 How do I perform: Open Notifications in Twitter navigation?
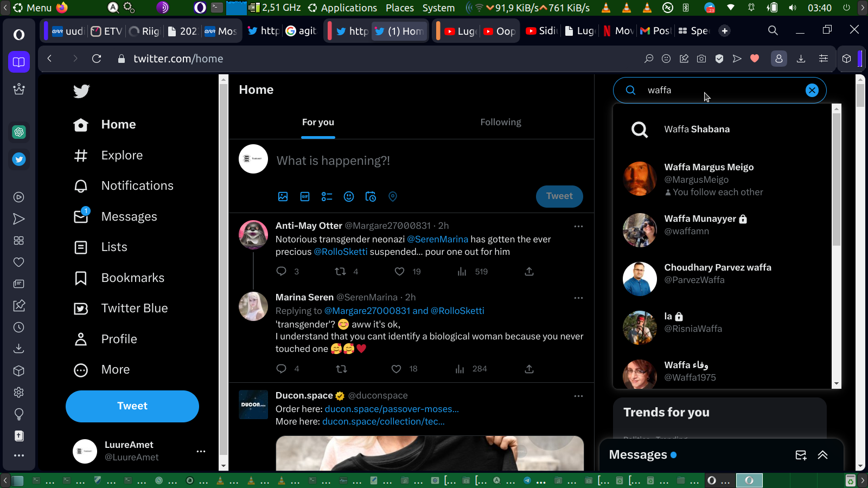click(x=123, y=186)
